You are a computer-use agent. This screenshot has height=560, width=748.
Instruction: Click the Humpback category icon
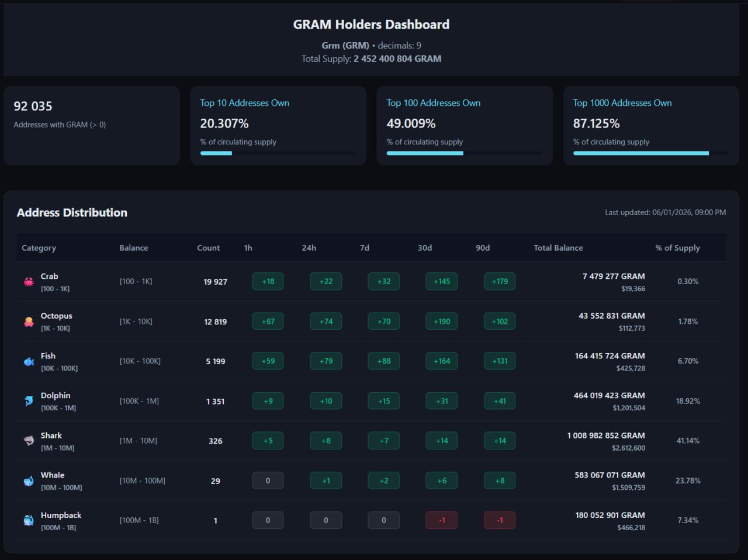pyautogui.click(x=29, y=520)
